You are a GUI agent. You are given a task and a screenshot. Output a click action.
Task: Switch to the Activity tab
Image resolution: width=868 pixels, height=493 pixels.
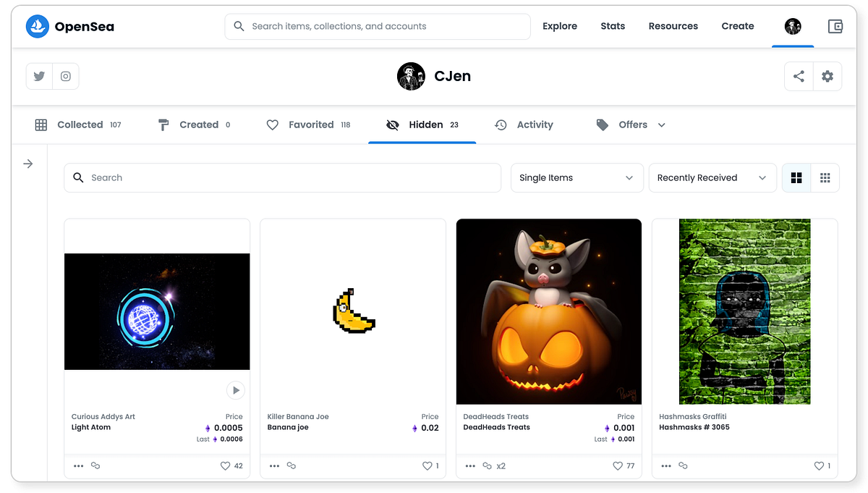[524, 125]
